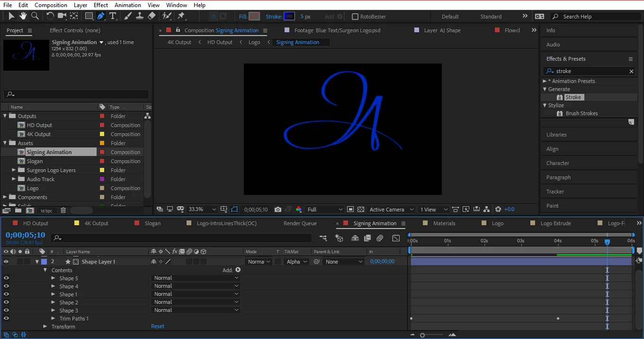Hide Shape Layer 1 with eye icon
Image resolution: width=644 pixels, height=339 pixels.
6,262
